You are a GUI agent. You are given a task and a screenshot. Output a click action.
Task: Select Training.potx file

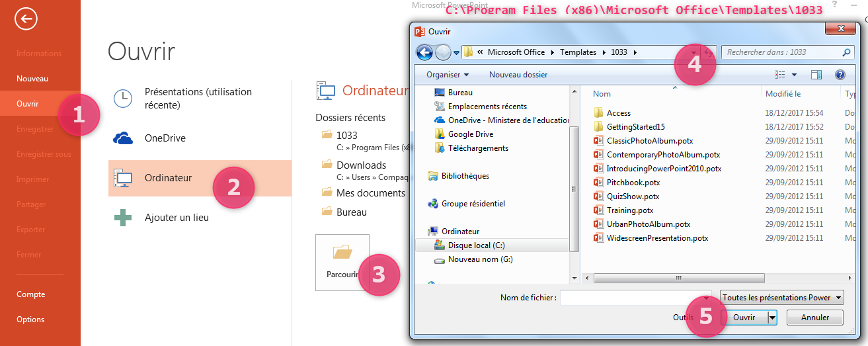click(631, 210)
